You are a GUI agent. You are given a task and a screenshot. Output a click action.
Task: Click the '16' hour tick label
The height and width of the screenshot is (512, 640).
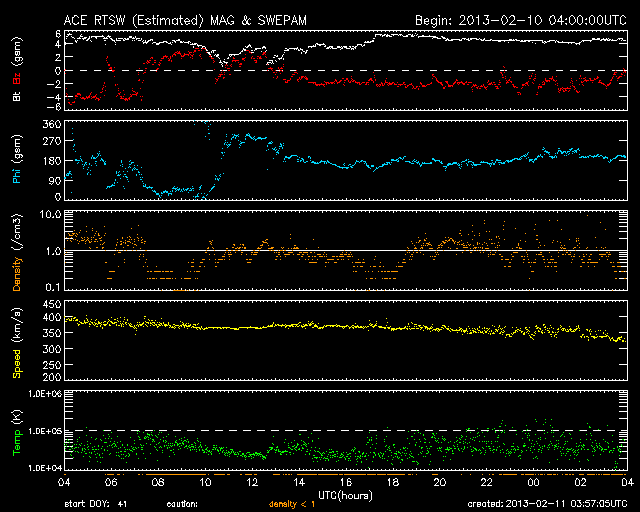tap(346, 482)
